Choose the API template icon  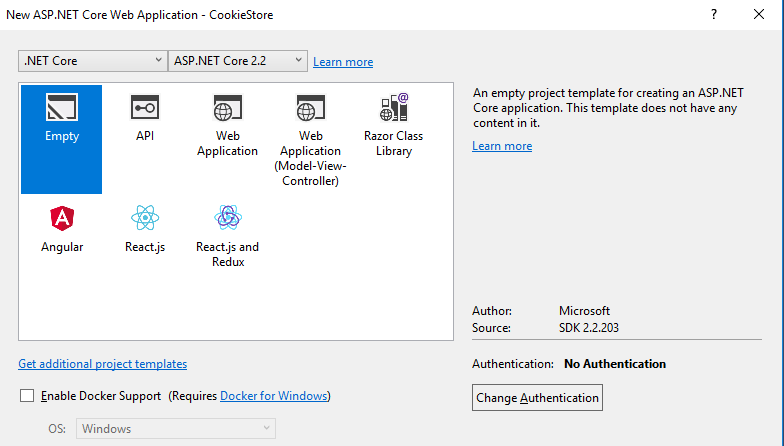coord(145,107)
